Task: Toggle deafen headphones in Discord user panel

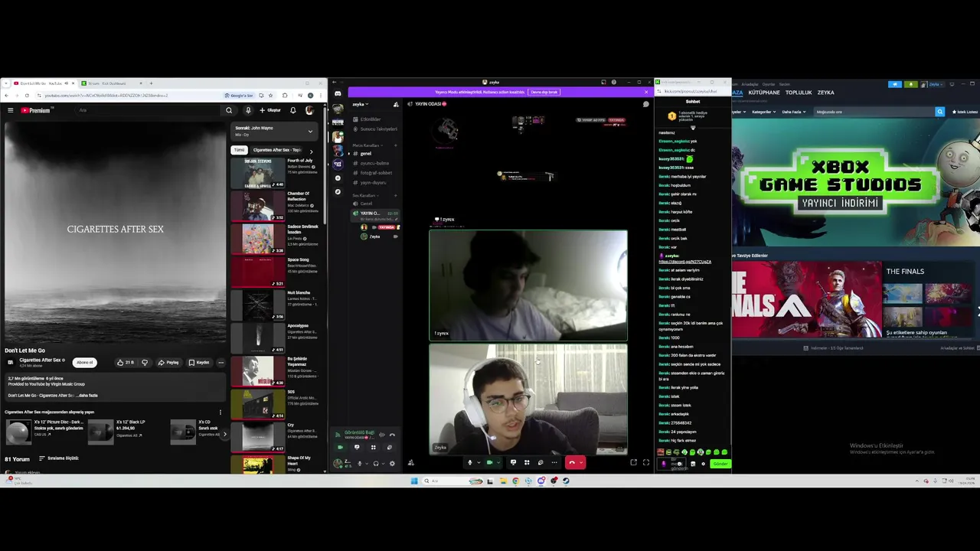Action: coord(375,463)
